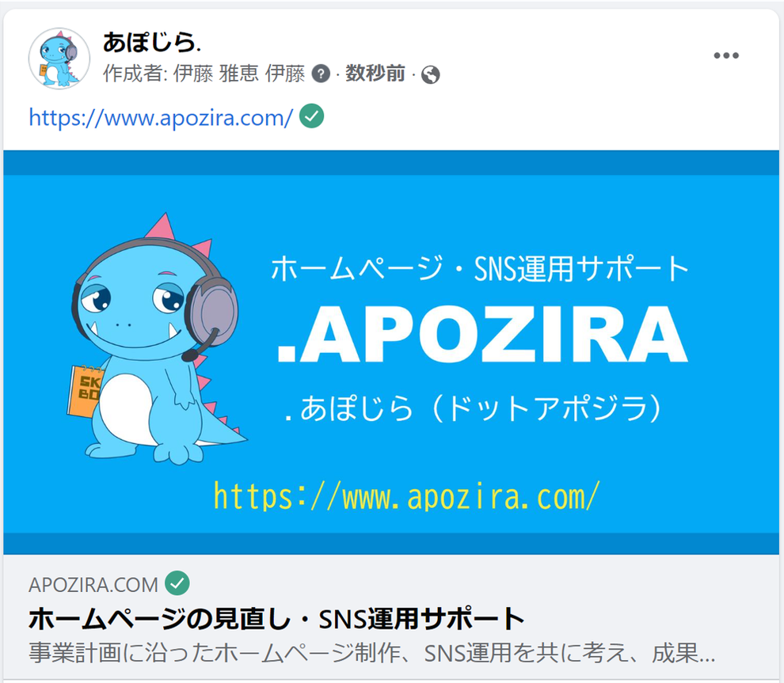
Task: Click green checkmark next to APOZIRA.COM
Action: pyautogui.click(x=177, y=583)
